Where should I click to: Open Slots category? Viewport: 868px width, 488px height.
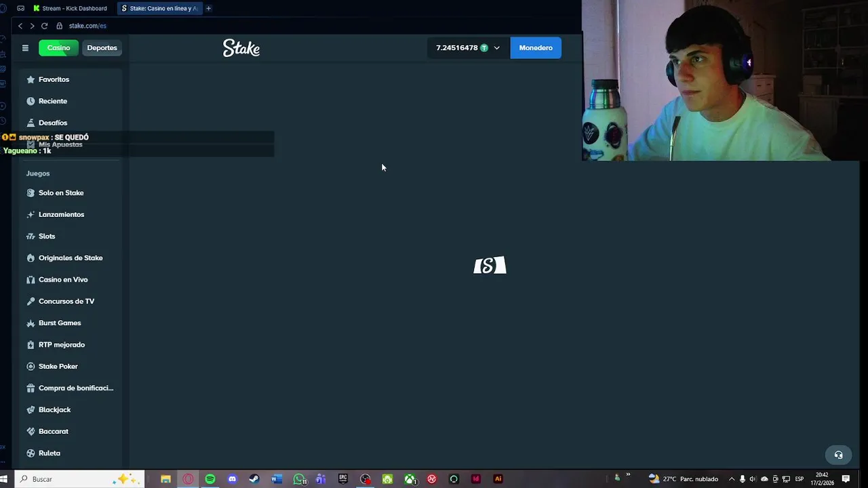tap(47, 237)
